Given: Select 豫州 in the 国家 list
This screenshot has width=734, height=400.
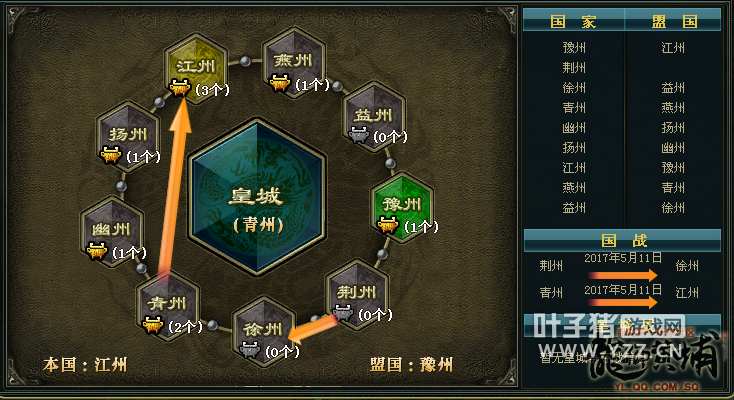Looking at the screenshot, I should (x=574, y=48).
